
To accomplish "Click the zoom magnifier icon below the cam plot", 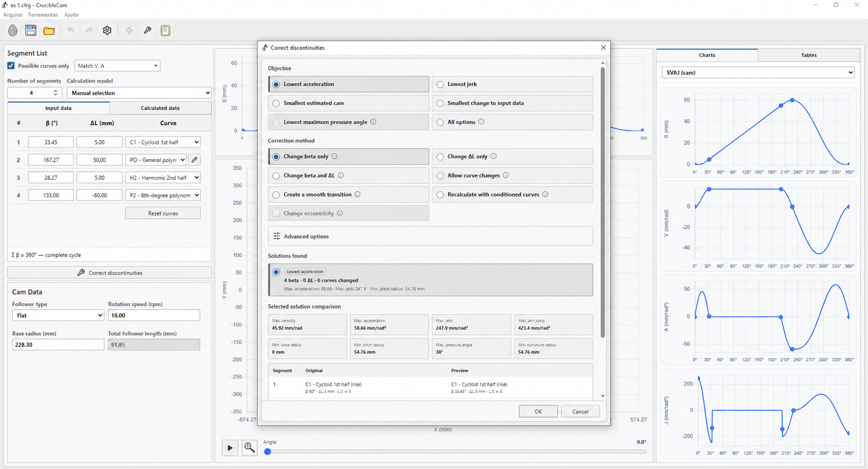I will pos(249,448).
